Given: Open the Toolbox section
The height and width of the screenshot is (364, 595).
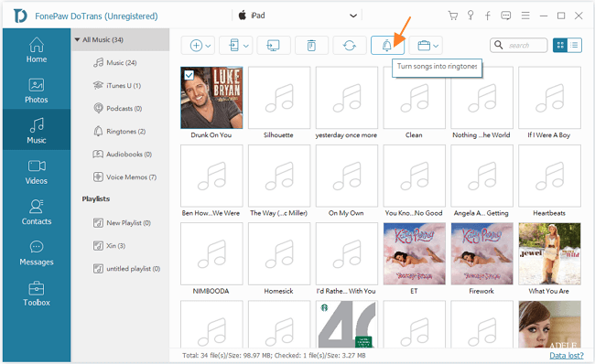Looking at the screenshot, I should click(x=37, y=294).
